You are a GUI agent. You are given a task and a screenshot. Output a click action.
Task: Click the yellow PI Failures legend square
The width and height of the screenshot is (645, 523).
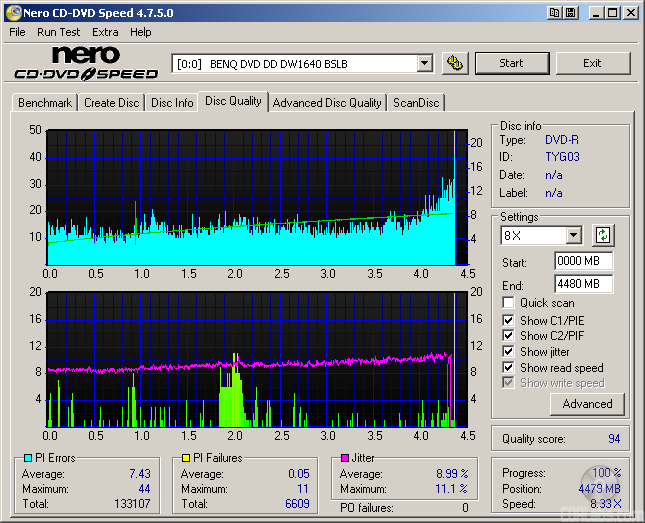(x=187, y=458)
